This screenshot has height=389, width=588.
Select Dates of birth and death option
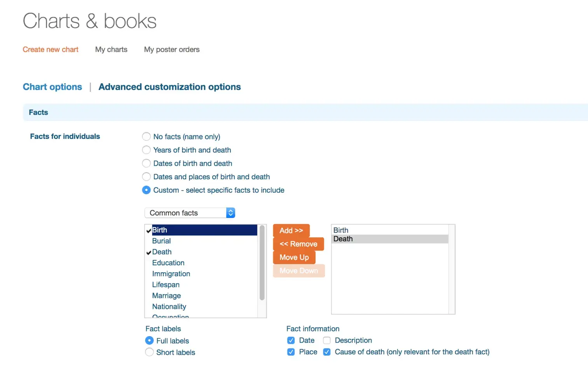click(147, 163)
